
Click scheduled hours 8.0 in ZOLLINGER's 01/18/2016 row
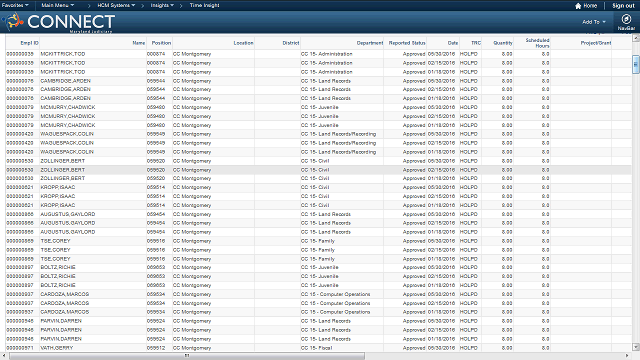[x=545, y=178]
